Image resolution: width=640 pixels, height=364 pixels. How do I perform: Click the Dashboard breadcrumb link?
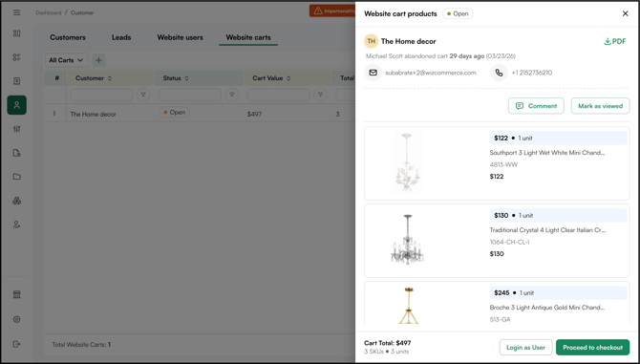click(48, 12)
